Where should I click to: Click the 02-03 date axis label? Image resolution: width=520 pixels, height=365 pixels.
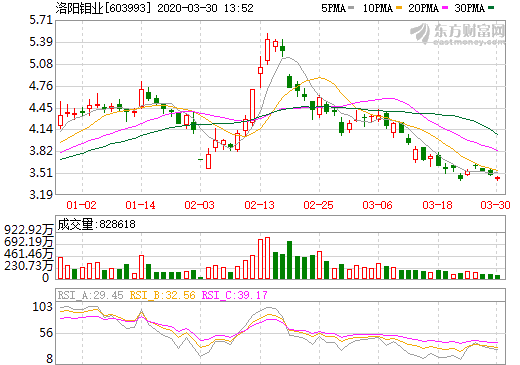[199, 205]
